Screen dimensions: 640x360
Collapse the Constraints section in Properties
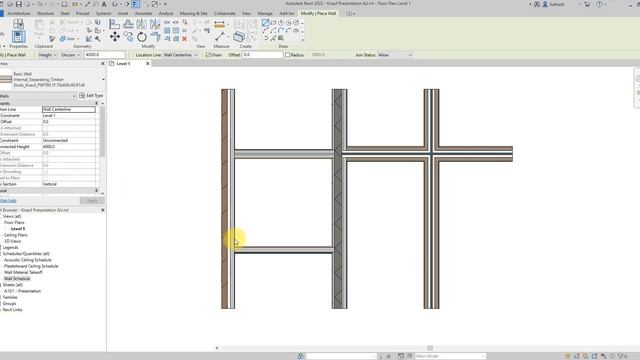click(x=97, y=103)
